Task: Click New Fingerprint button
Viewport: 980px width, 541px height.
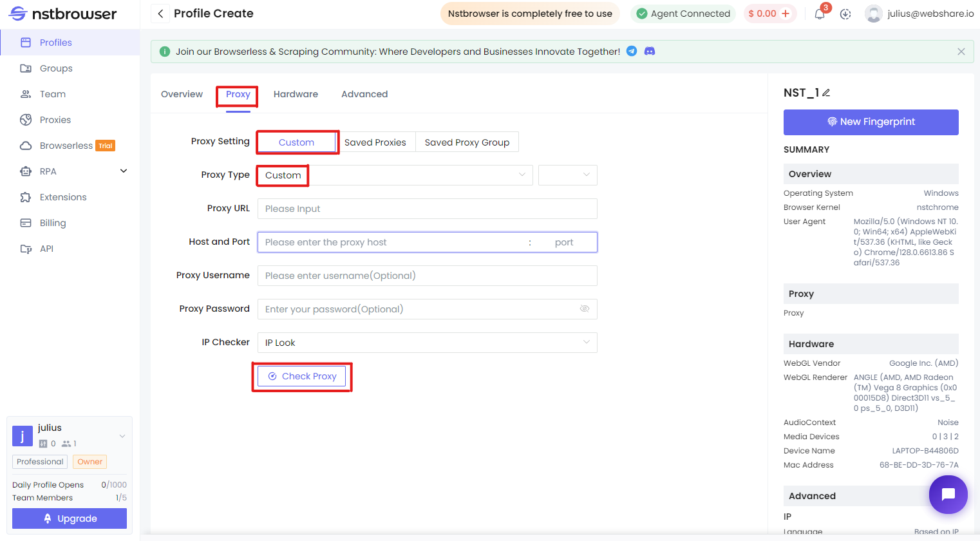Action: tap(871, 122)
